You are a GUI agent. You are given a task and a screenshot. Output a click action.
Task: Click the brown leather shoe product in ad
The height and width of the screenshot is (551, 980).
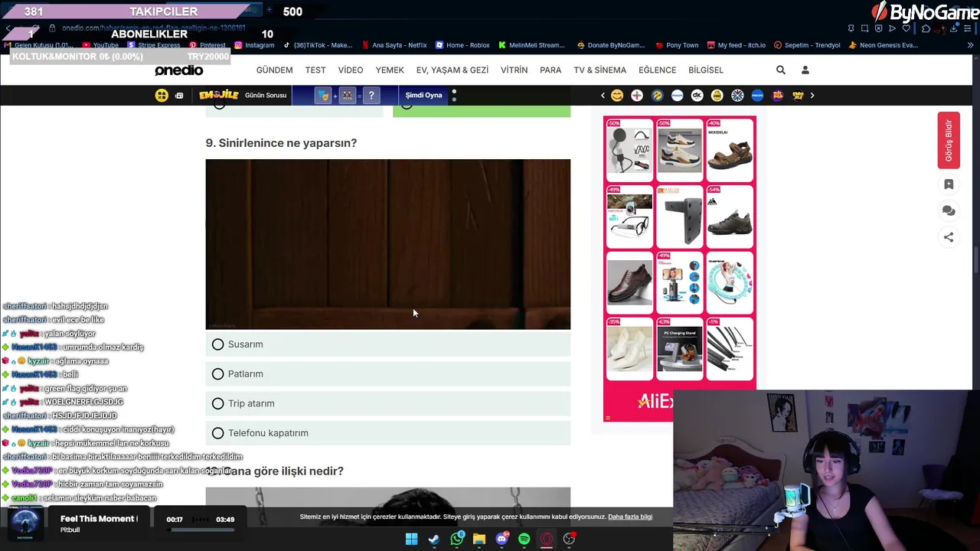[x=629, y=282]
